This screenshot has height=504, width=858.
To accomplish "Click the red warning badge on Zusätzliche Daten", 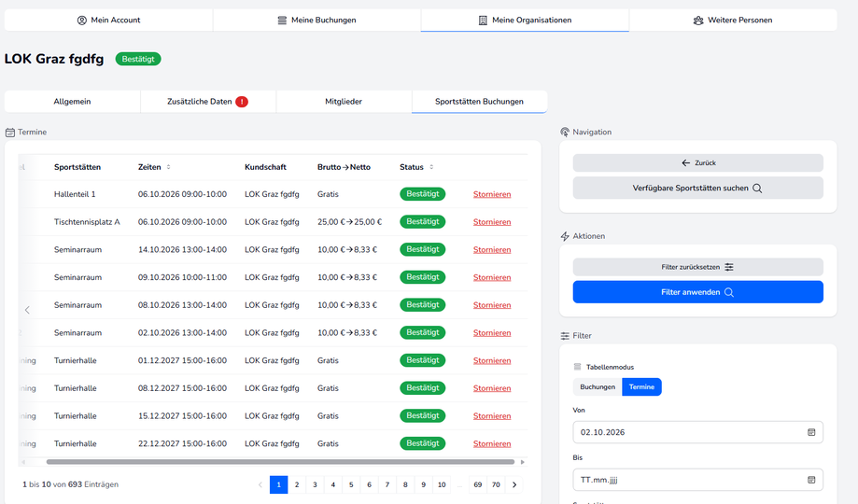I will click(242, 102).
